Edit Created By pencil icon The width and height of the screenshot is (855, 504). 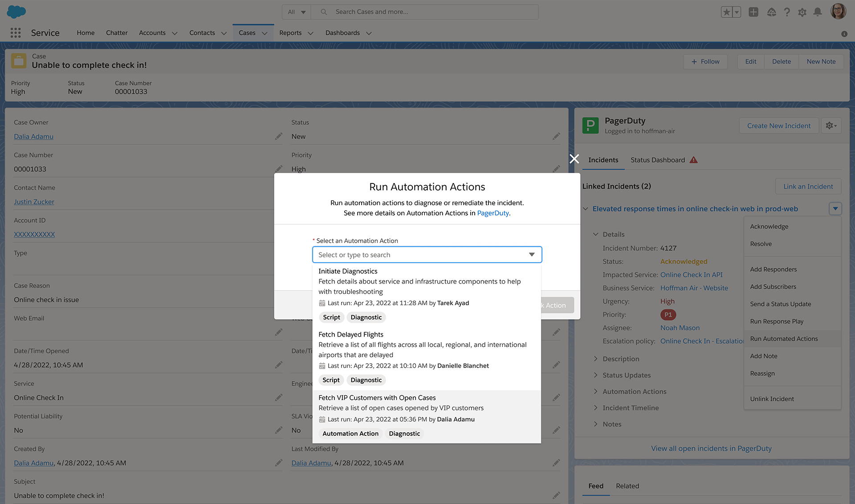[x=279, y=463]
